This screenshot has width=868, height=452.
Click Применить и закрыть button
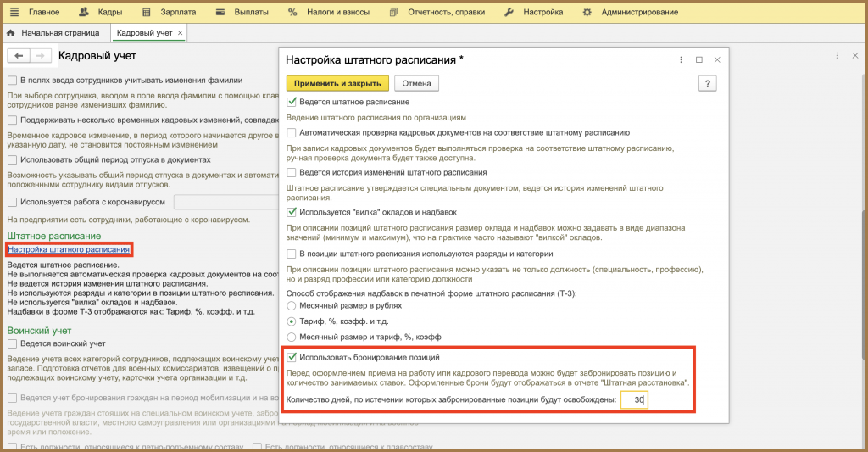pyautogui.click(x=337, y=84)
